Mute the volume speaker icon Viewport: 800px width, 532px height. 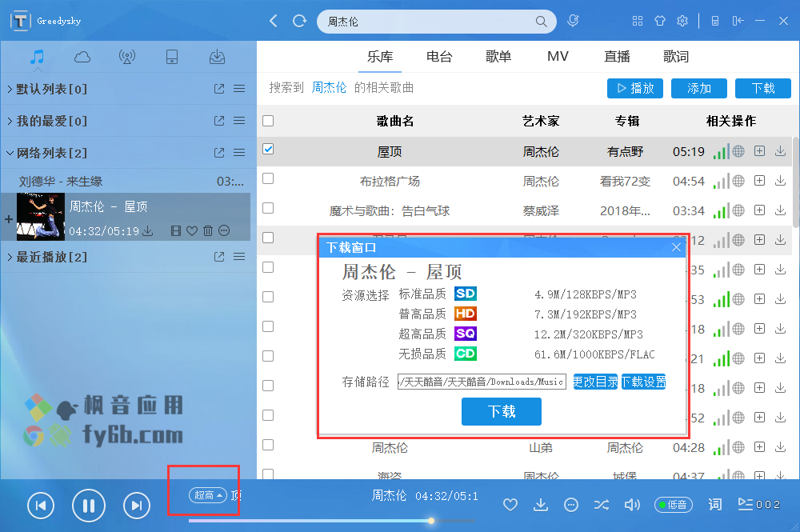[632, 505]
